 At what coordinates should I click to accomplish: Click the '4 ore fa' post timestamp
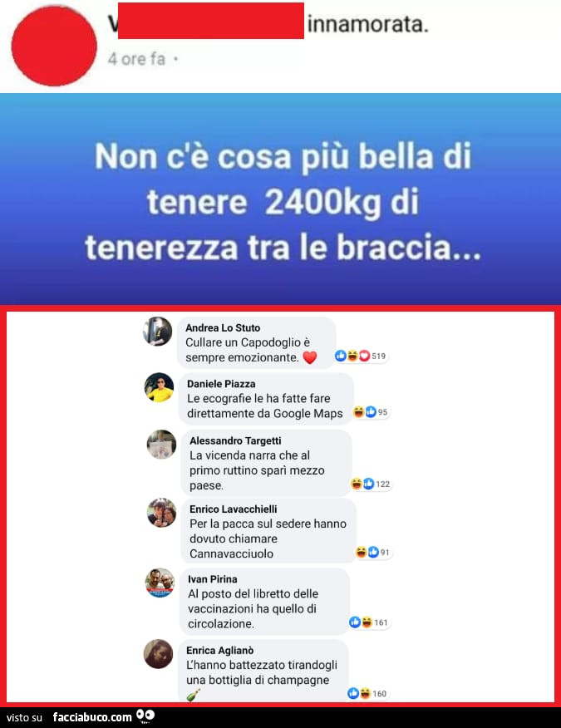136,59
